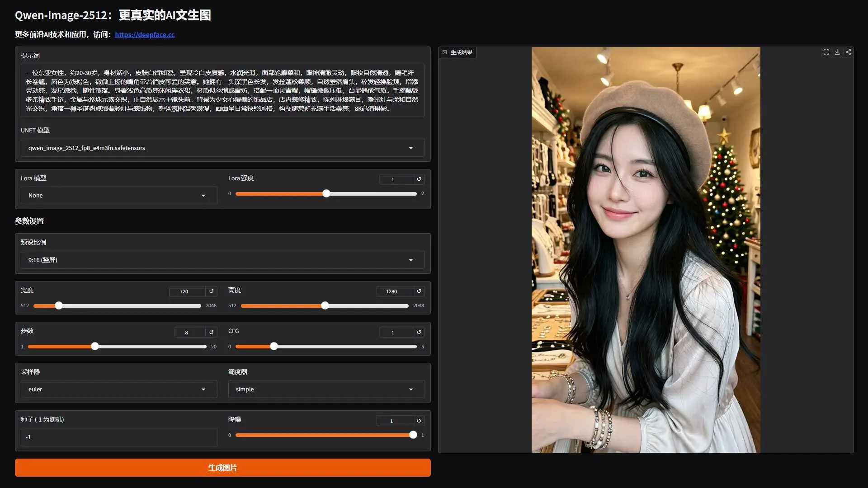The height and width of the screenshot is (488, 868).
Task: Reset the Lora强度 value with its reset icon
Action: pos(419,179)
